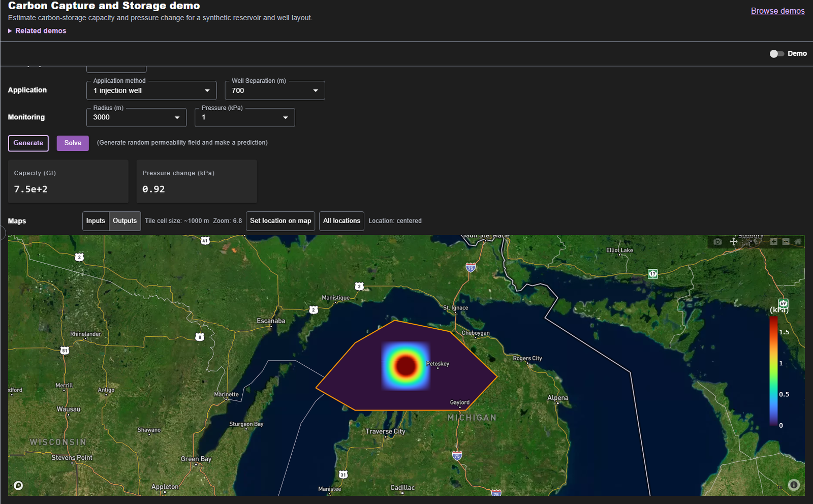Image resolution: width=813 pixels, height=504 pixels.
Task: Click the Generate button
Action: (x=28, y=143)
